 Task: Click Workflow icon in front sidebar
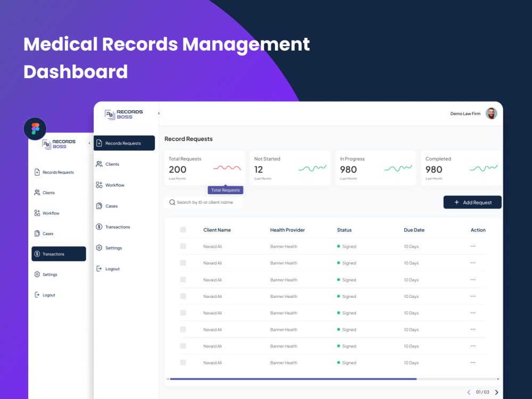[x=99, y=185]
